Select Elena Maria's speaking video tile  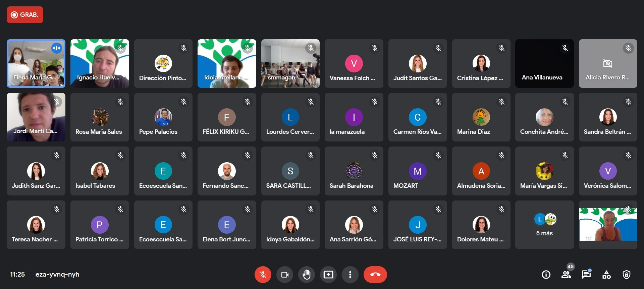(x=36, y=63)
